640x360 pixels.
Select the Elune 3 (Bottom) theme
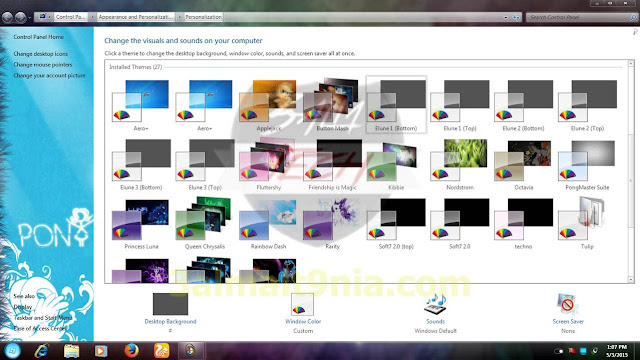[x=141, y=164]
